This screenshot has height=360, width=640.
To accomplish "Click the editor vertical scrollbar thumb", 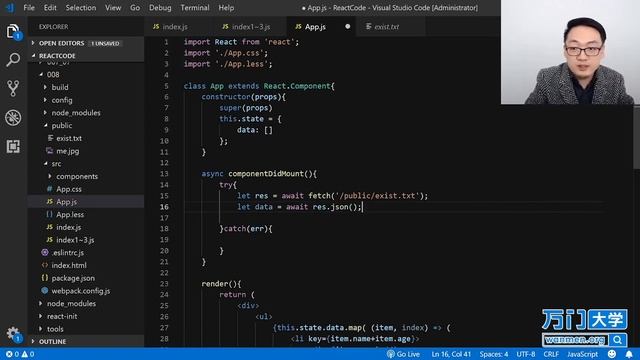I will [636, 137].
